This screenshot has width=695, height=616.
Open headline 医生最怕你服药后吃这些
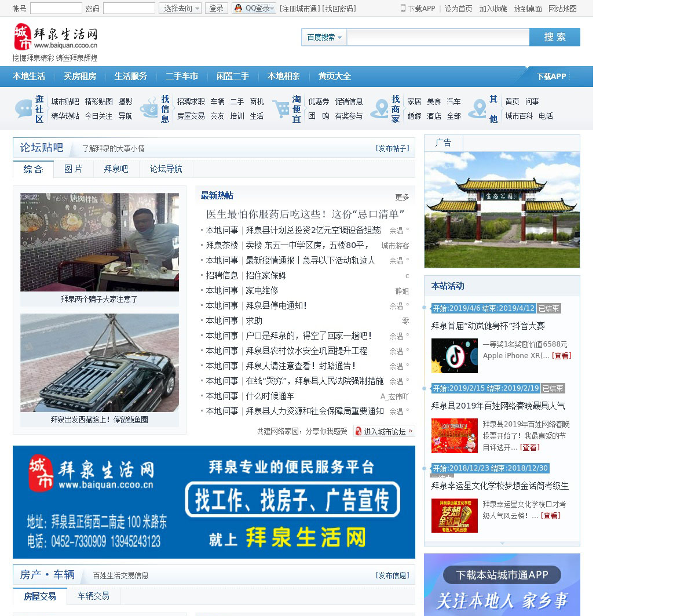tap(305, 214)
